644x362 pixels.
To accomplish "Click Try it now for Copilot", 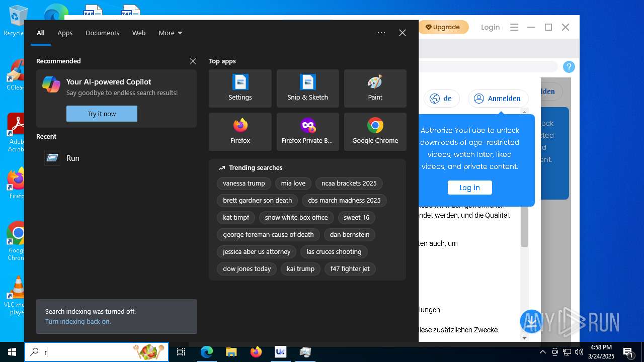I will point(102,114).
